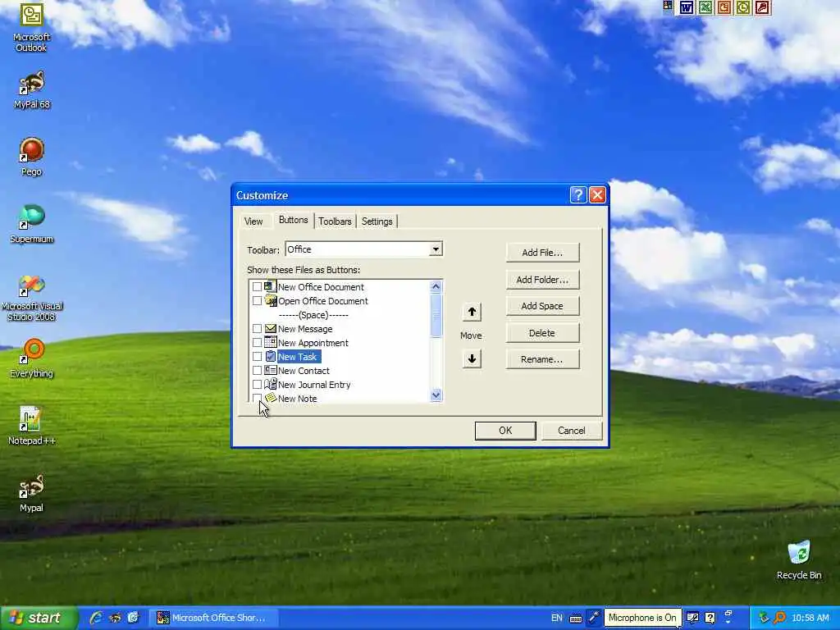840x630 pixels.
Task: Launch Access key icon on Office Shortcut Bar
Action: (x=762, y=7)
